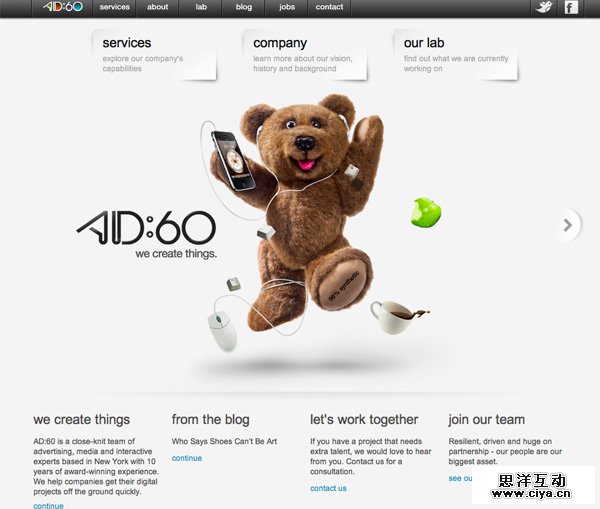Select the jobs navigation item

287,7
